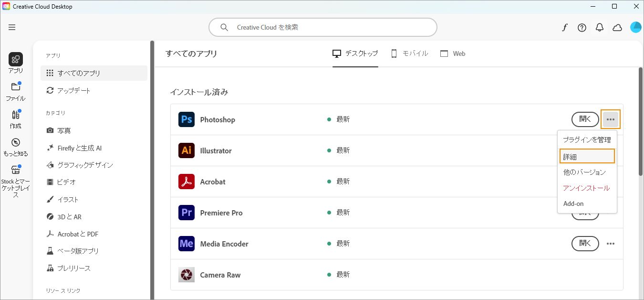
Task: Open the user profile avatar
Action: pyautogui.click(x=635, y=27)
